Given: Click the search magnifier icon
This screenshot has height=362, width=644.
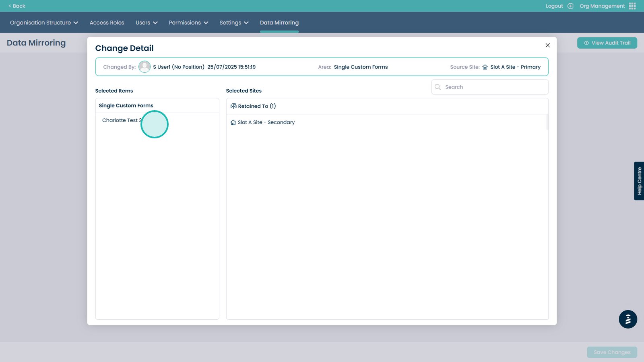Looking at the screenshot, I should 438,87.
